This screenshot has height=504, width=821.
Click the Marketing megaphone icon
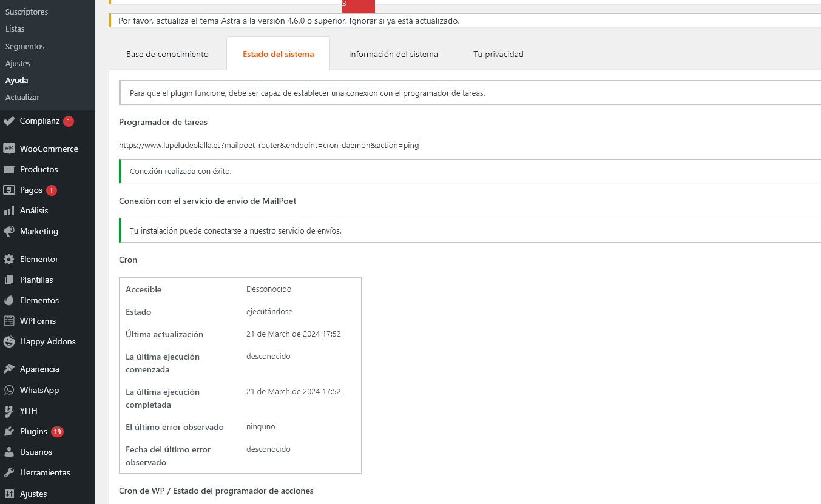pyautogui.click(x=9, y=231)
